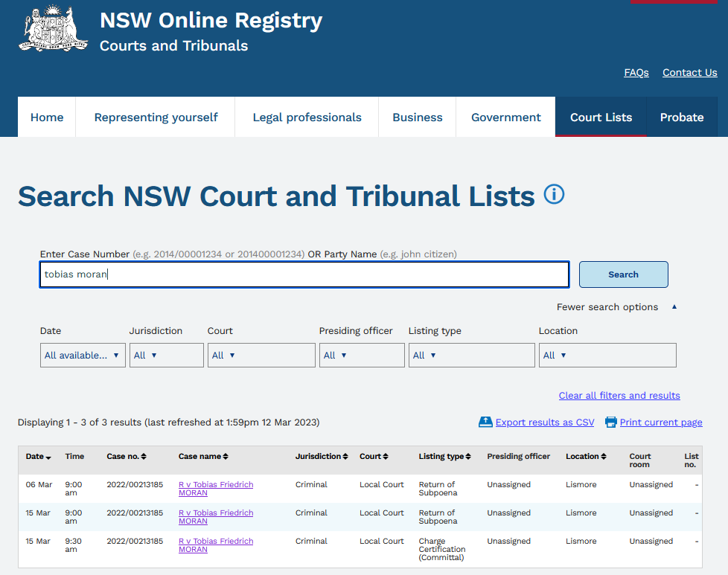Sort by Court column arrows
This screenshot has height=575, width=728.
tap(386, 457)
